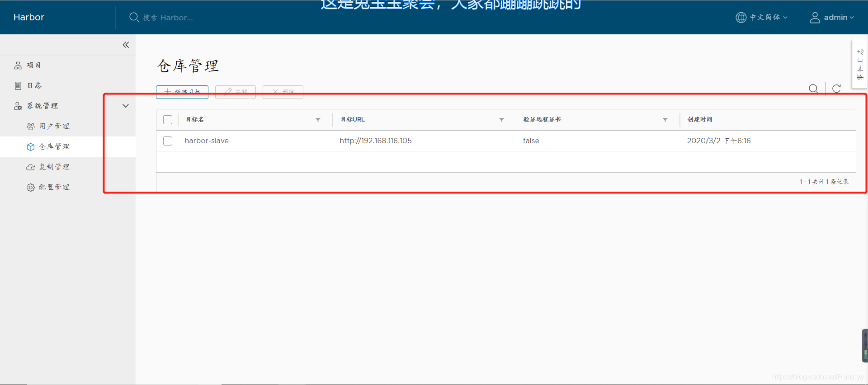This screenshot has height=385, width=868.
Task: Open the 验证远程证书 column filter
Action: pyautogui.click(x=665, y=120)
